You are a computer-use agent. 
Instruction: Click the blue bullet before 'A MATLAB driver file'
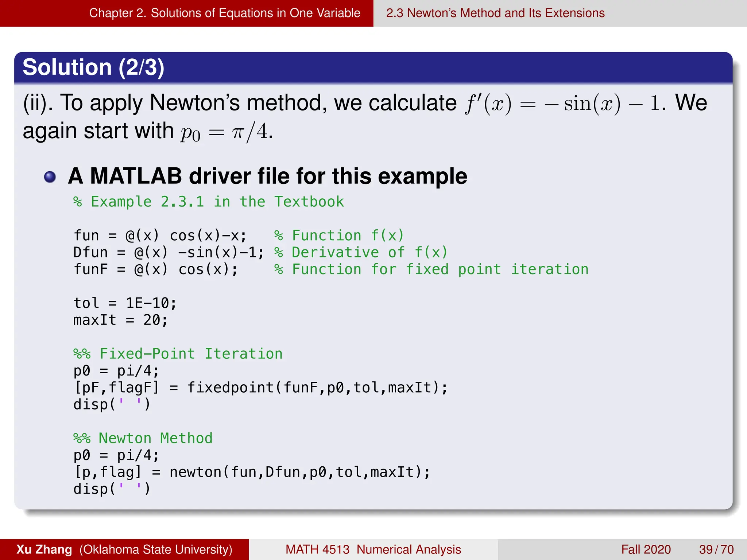[50, 177]
